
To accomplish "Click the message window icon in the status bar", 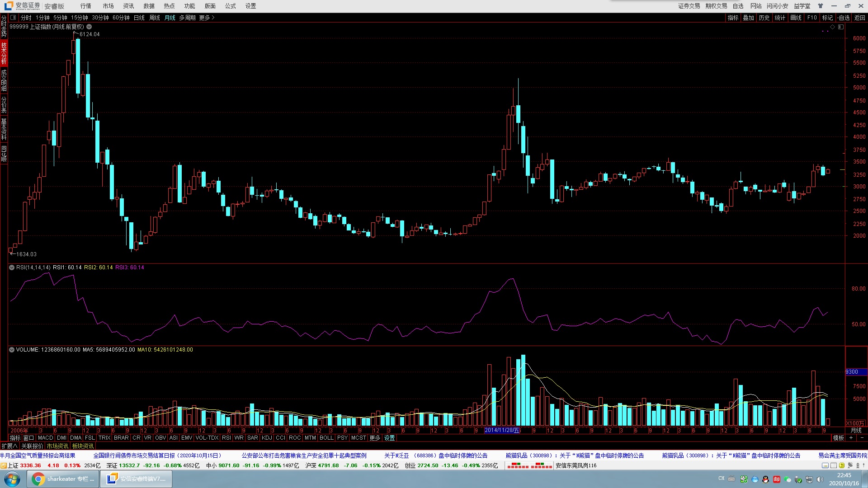I will pyautogui.click(x=825, y=465).
